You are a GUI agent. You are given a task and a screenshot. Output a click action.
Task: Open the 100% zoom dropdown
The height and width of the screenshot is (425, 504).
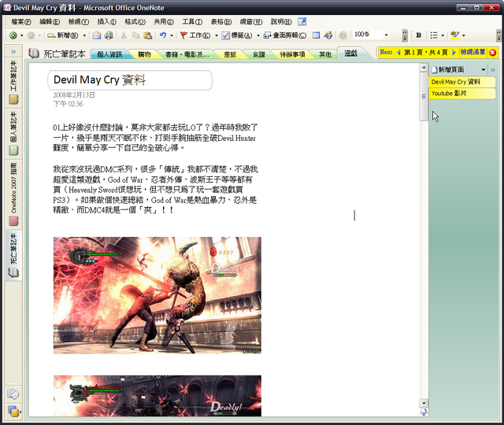click(386, 35)
